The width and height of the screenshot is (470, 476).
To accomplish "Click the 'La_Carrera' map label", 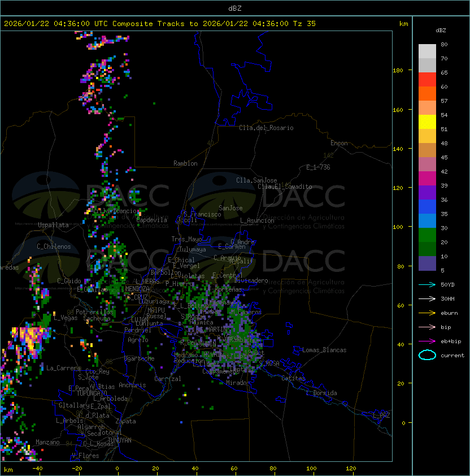I will click(x=64, y=368).
